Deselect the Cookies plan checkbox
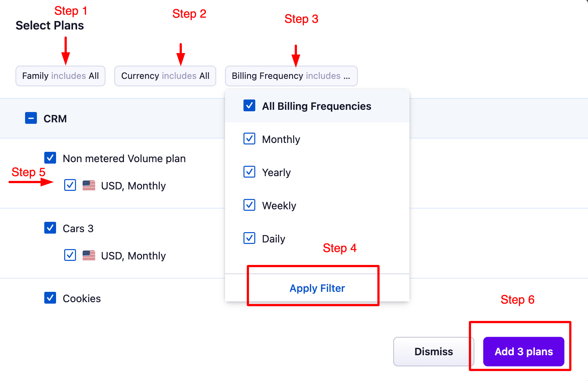This screenshot has width=588, height=381. [x=50, y=298]
